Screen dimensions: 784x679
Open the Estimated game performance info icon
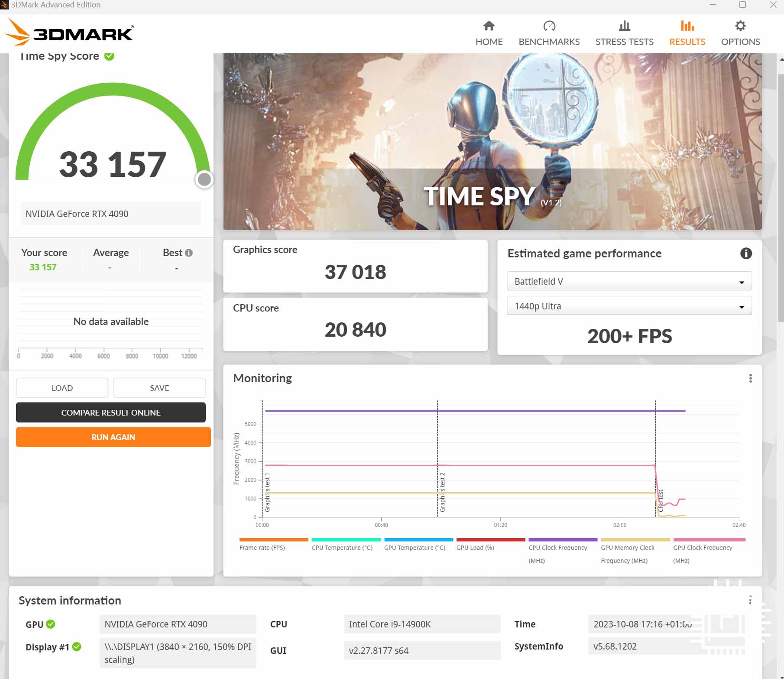pyautogui.click(x=746, y=253)
